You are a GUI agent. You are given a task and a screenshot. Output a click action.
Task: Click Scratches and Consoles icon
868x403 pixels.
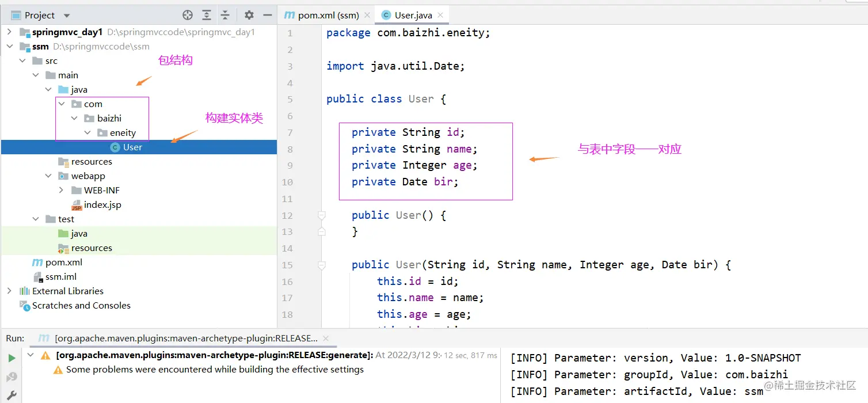24,305
